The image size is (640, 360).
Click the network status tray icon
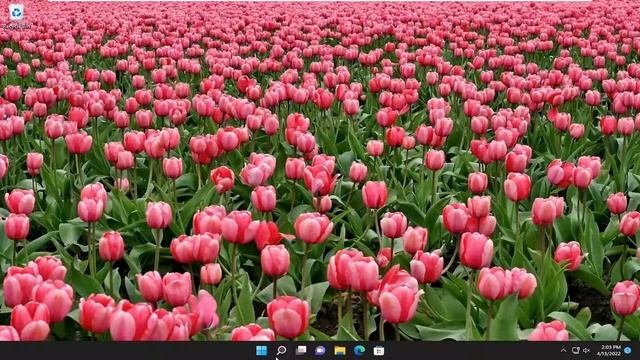tap(576, 351)
